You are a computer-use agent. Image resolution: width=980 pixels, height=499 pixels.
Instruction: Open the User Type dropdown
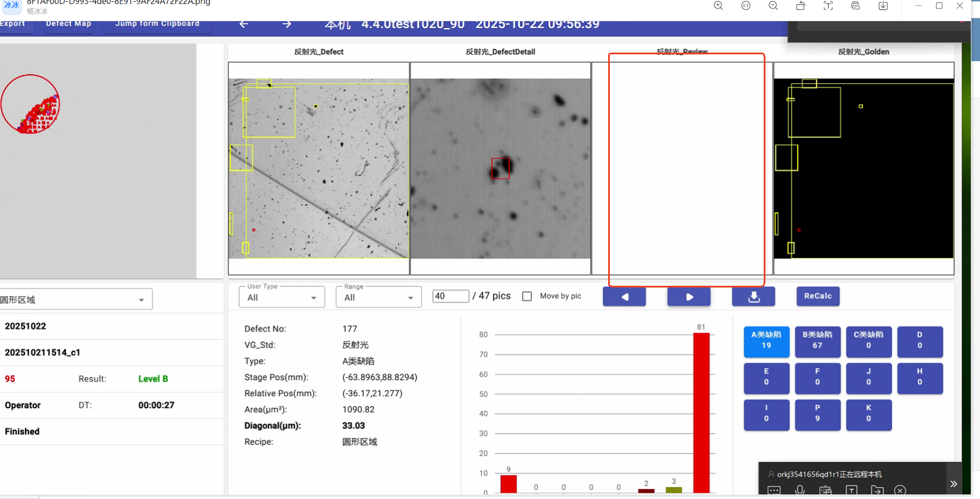281,297
